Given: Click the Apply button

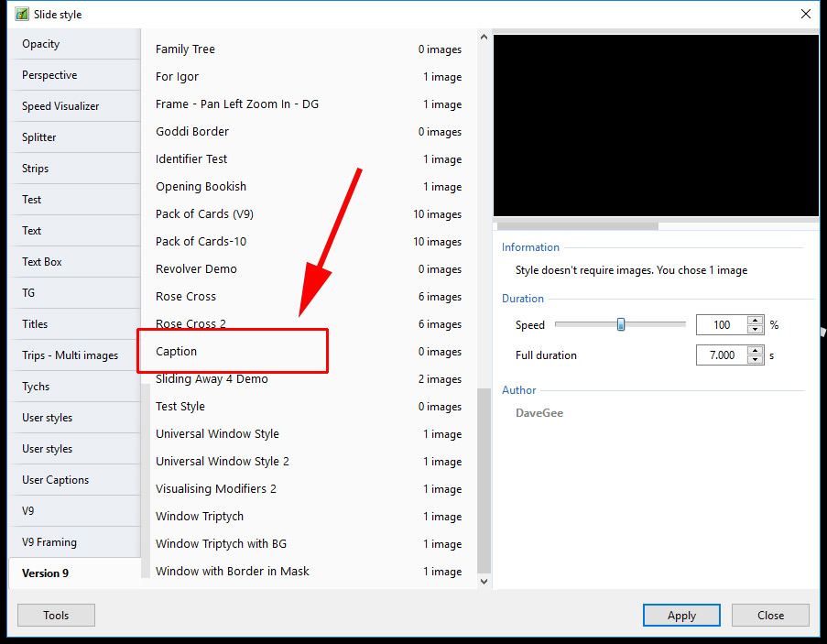Looking at the screenshot, I should click(x=681, y=615).
